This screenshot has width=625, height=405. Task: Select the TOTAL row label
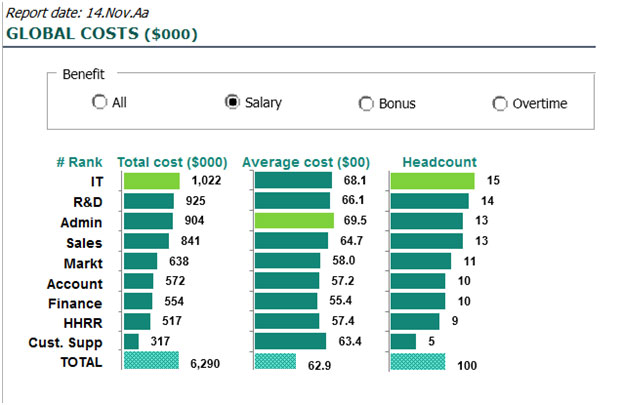tap(81, 362)
